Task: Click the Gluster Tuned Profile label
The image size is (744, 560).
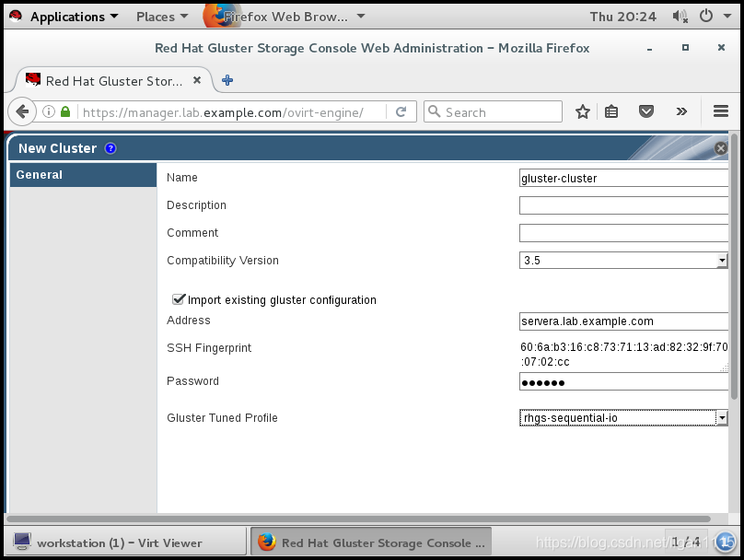Action: click(x=222, y=417)
